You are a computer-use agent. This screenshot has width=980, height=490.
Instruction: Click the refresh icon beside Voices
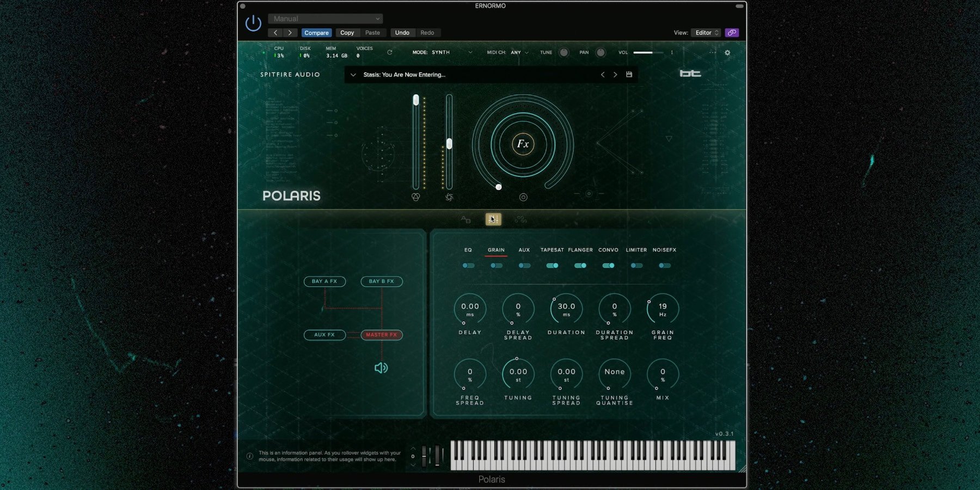[x=389, y=53]
